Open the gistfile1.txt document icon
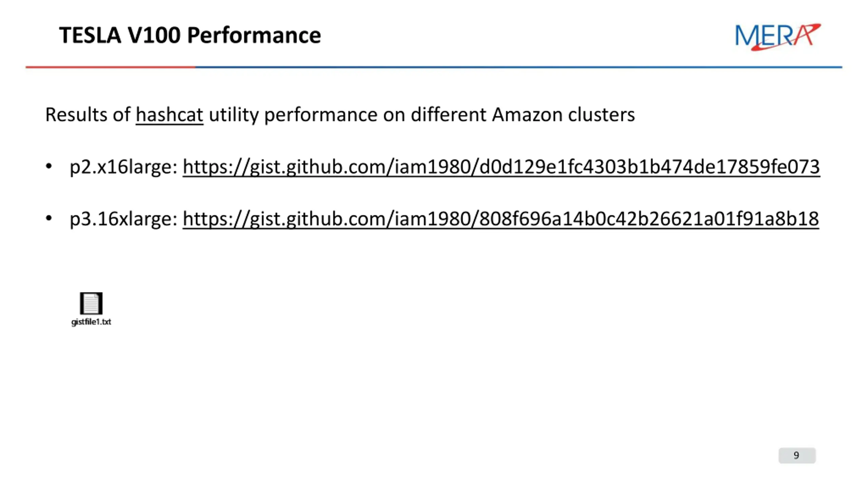868x488 pixels. (91, 303)
